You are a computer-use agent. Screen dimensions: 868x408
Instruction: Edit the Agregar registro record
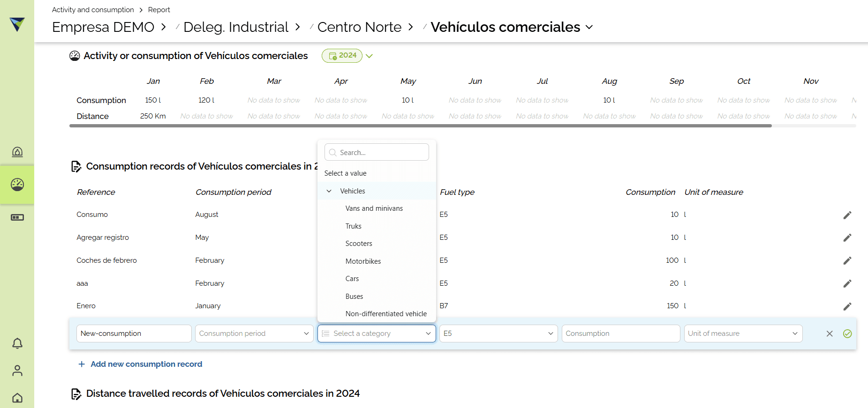click(847, 237)
